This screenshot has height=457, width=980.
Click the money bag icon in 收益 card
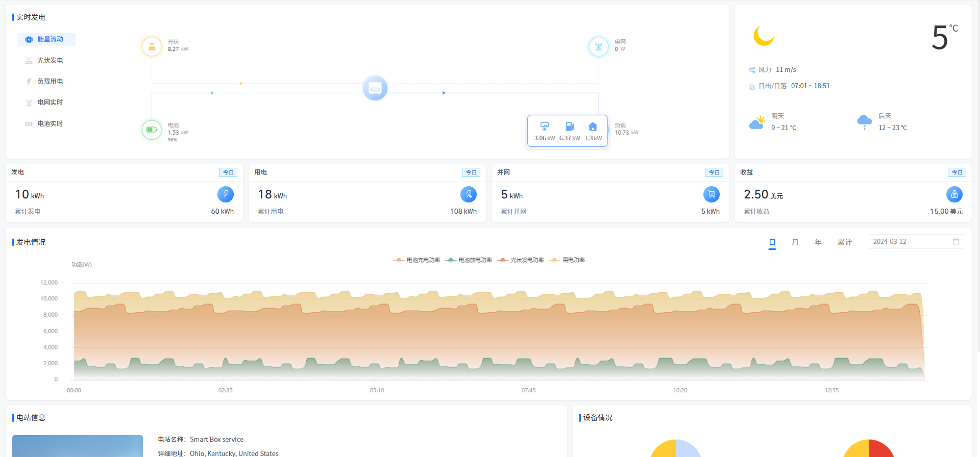click(x=954, y=194)
